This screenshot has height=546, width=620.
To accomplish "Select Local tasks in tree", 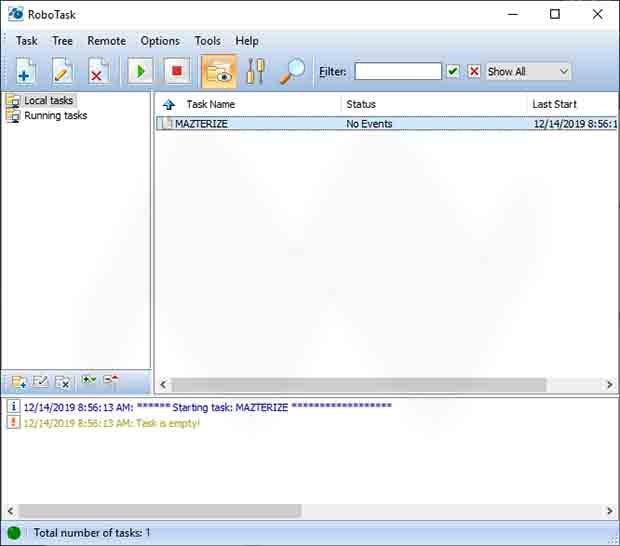I will tap(49, 100).
